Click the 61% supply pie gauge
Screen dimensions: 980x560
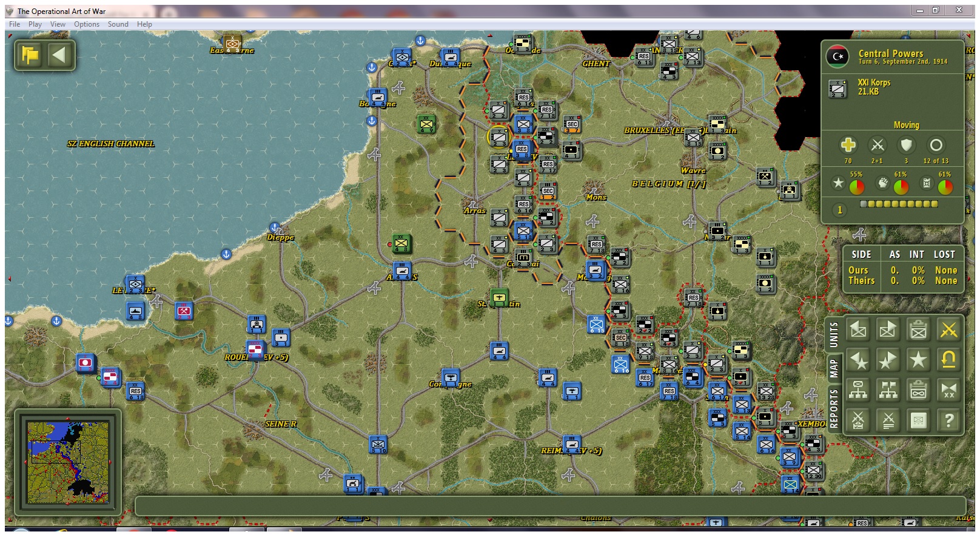pos(945,187)
